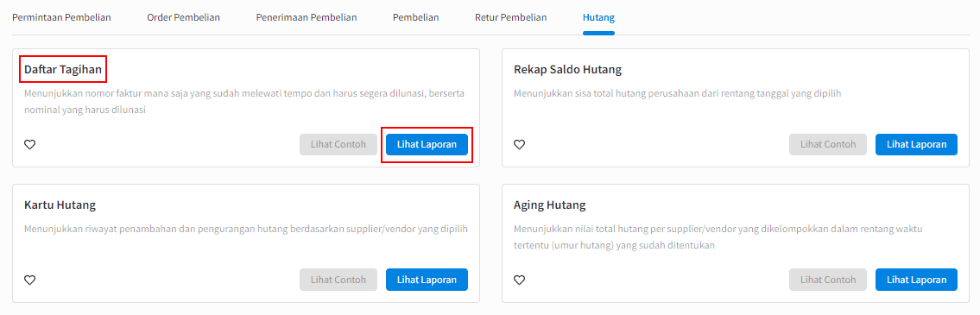
Task: Click Lihat Contoh on Daftar Tagihan card
Action: point(338,144)
